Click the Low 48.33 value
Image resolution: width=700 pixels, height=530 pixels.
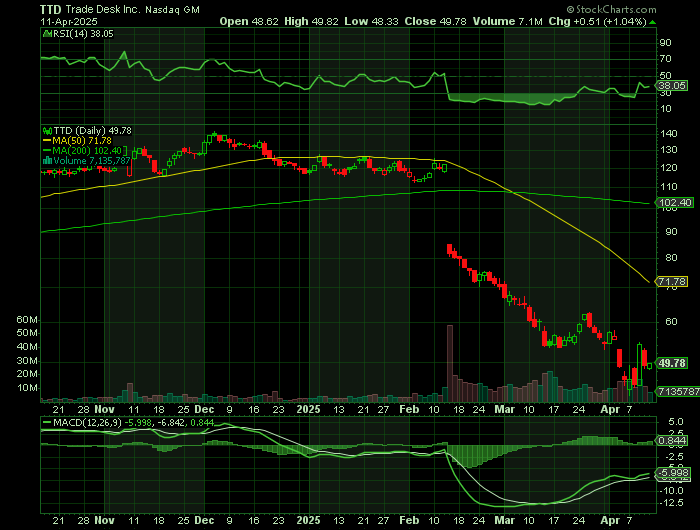click(371, 21)
